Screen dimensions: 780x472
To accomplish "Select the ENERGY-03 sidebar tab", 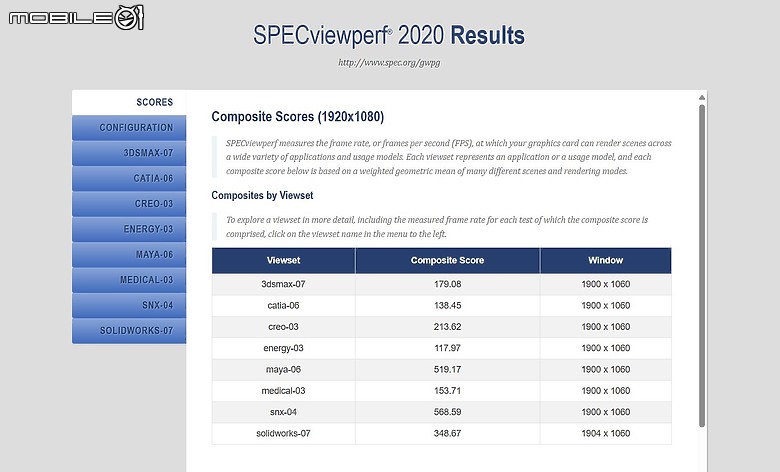I will [129, 229].
